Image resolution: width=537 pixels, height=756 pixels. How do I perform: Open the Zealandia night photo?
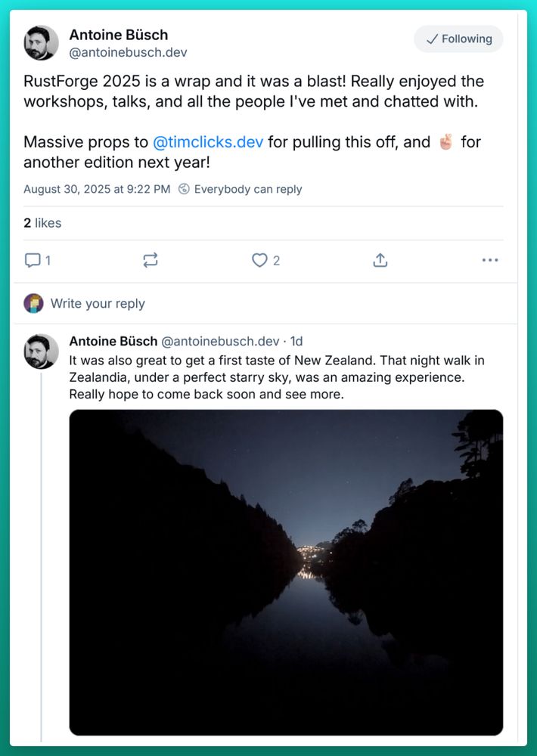286,572
